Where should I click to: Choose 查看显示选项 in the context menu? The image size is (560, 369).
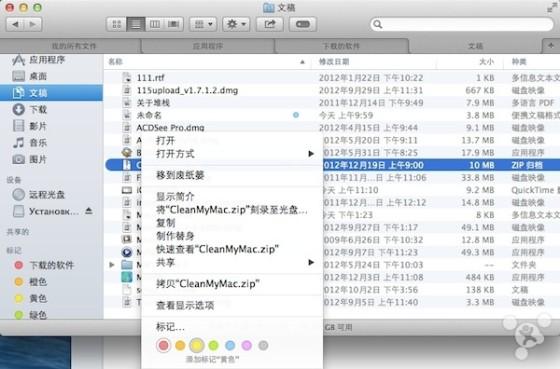[x=232, y=305]
